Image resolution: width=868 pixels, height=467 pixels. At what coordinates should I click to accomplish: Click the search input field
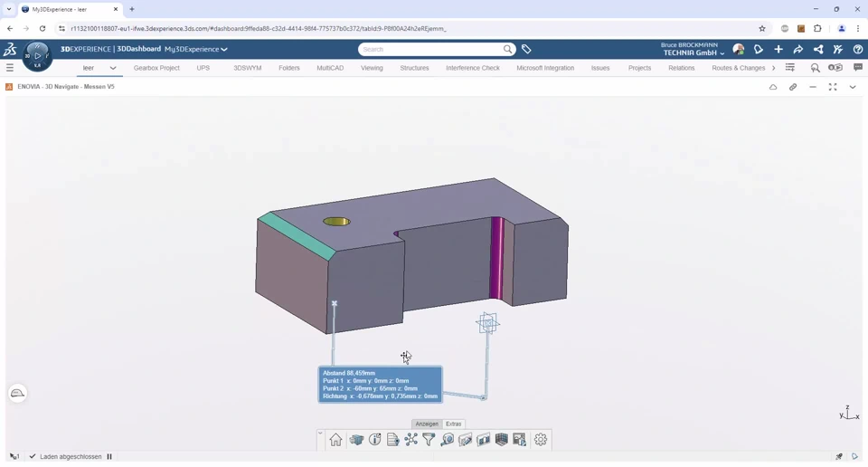coord(432,49)
